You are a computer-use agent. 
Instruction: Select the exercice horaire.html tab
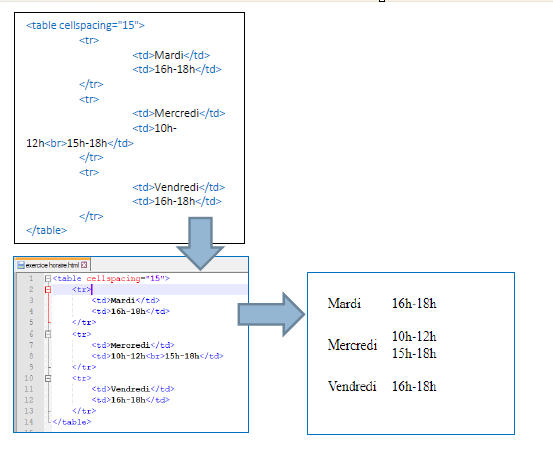53,265
